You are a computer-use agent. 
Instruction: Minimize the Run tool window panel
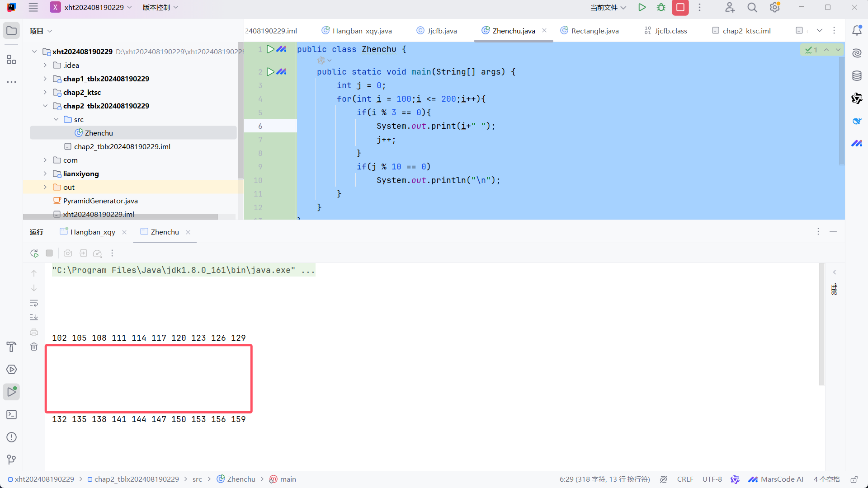point(833,231)
